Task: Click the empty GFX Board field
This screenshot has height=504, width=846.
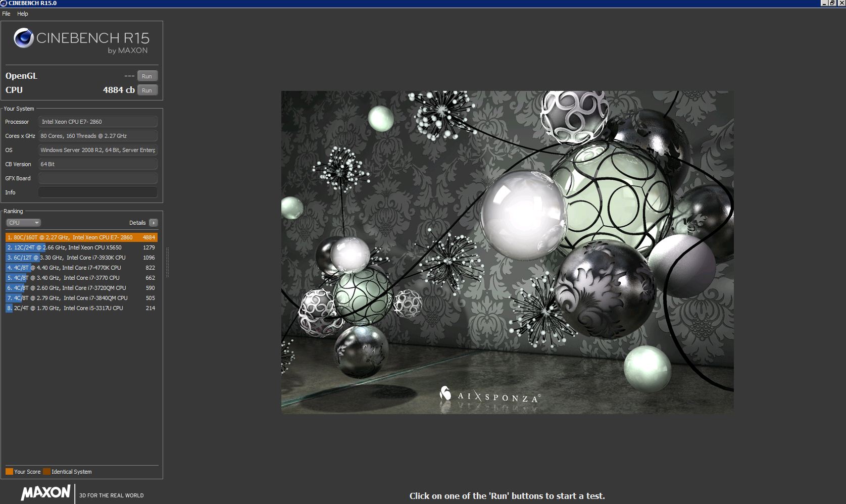Action: click(98, 178)
